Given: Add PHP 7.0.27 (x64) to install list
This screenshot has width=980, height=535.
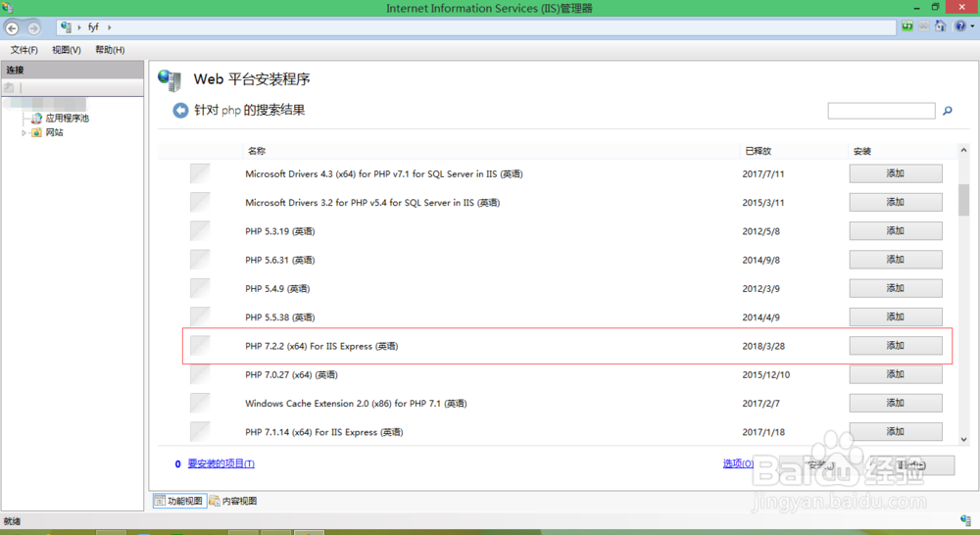Looking at the screenshot, I should [x=896, y=374].
